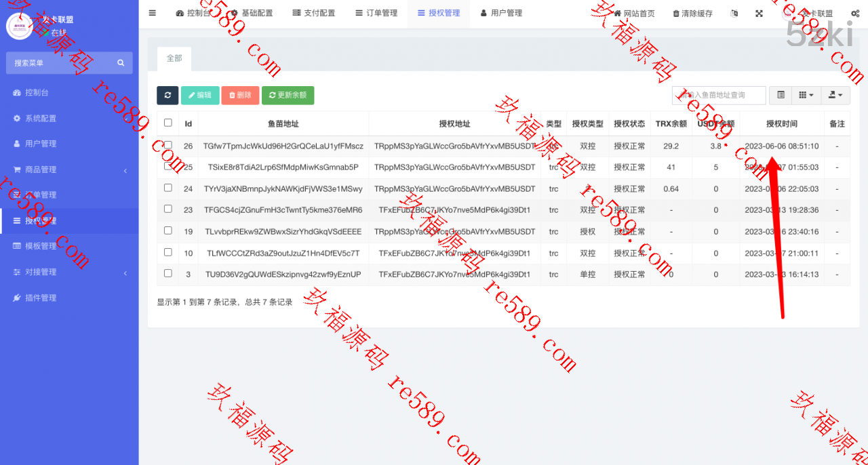Click the 编辑 edit button
The image size is (868, 465).
(200, 95)
